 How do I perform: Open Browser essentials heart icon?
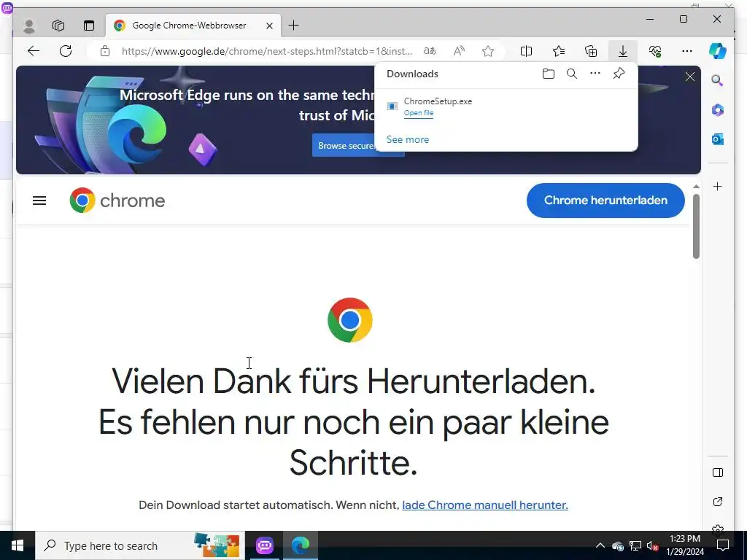click(655, 51)
